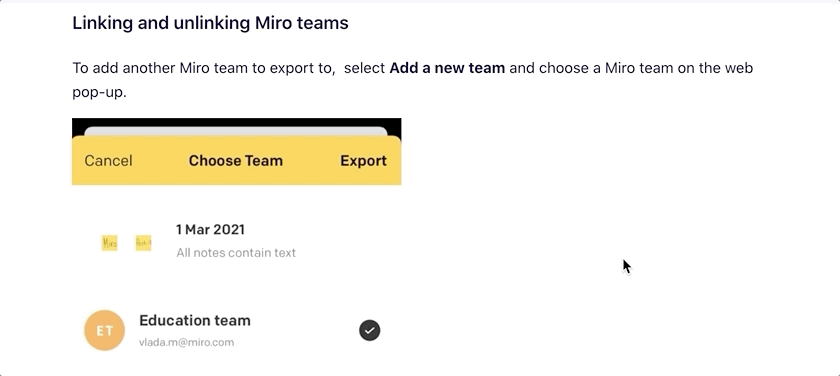The height and width of the screenshot is (376, 840).
Task: Click the Choose Team title
Action: pos(236,161)
